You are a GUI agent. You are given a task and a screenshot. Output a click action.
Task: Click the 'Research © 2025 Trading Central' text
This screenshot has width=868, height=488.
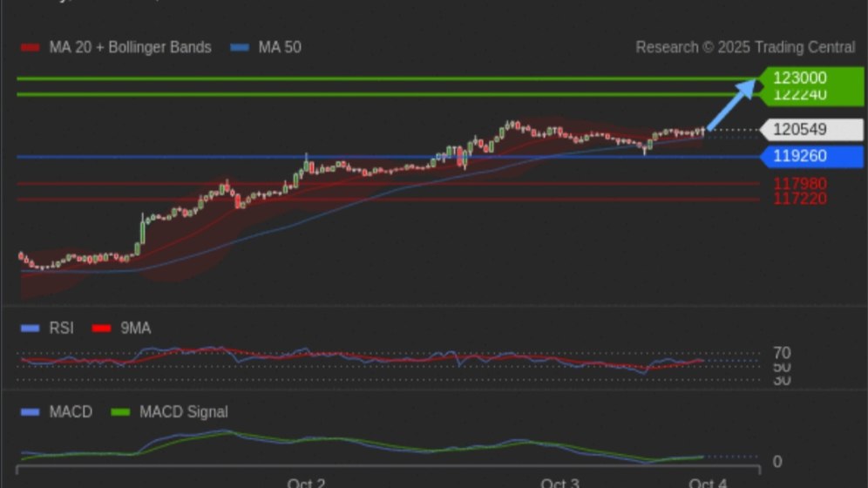(x=745, y=48)
